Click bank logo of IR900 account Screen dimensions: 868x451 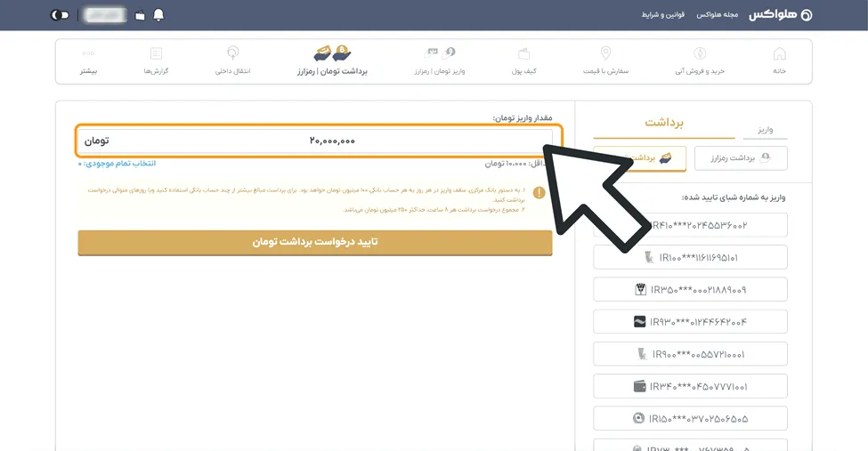(x=642, y=354)
